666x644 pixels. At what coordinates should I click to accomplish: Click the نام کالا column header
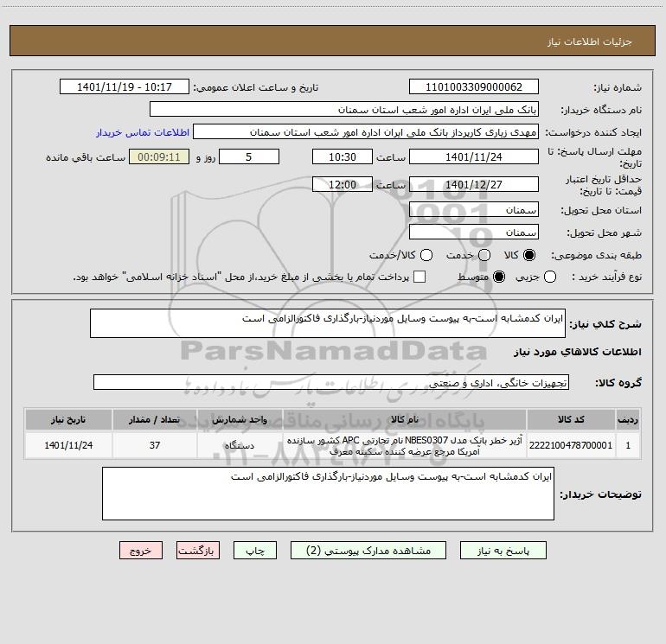[405, 420]
